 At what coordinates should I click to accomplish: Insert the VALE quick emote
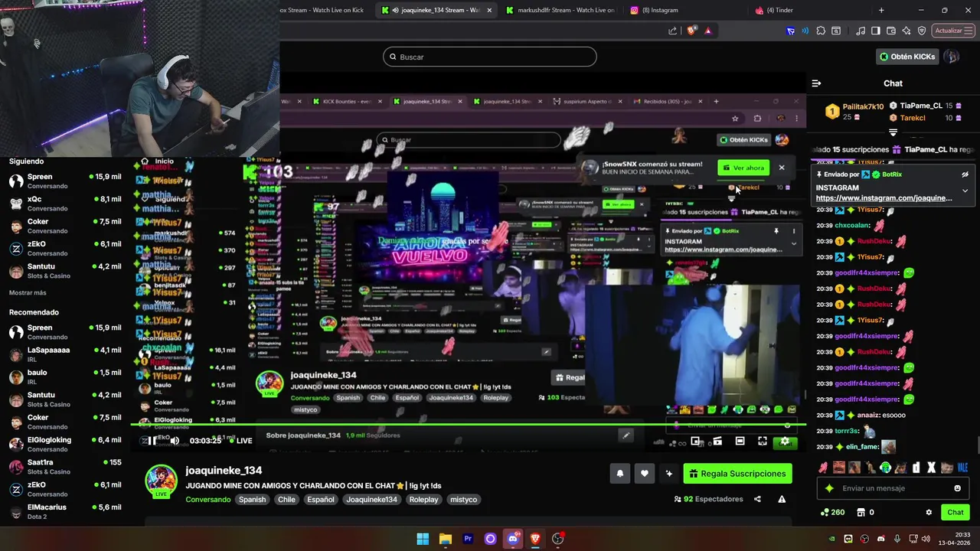pos(962,468)
